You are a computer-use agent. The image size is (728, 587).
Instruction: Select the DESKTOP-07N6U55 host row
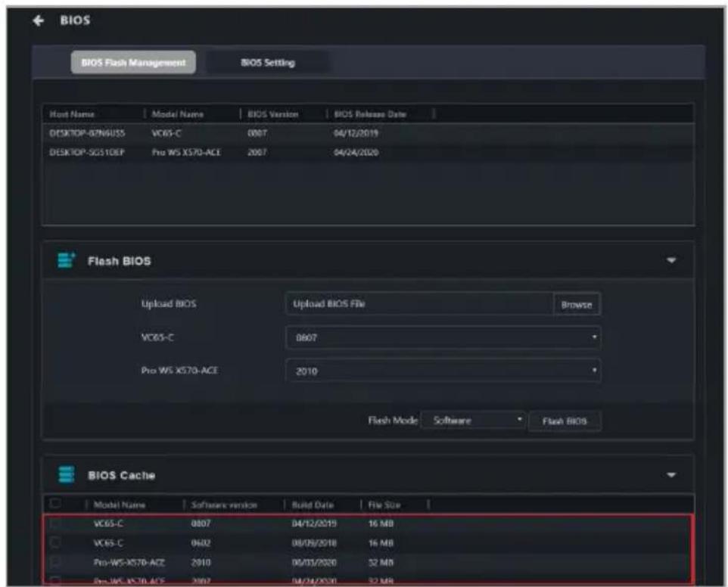[369, 134]
